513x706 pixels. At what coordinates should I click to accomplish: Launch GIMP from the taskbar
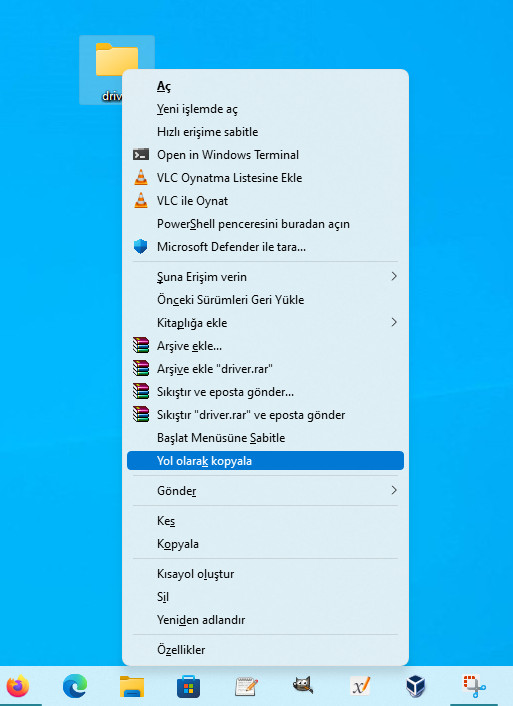303,687
